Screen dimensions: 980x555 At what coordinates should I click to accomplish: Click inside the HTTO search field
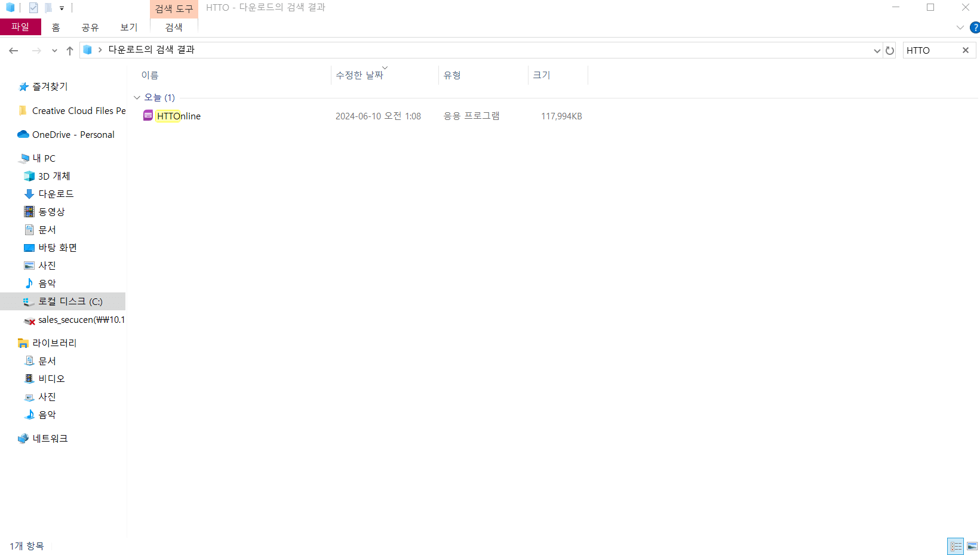point(932,50)
